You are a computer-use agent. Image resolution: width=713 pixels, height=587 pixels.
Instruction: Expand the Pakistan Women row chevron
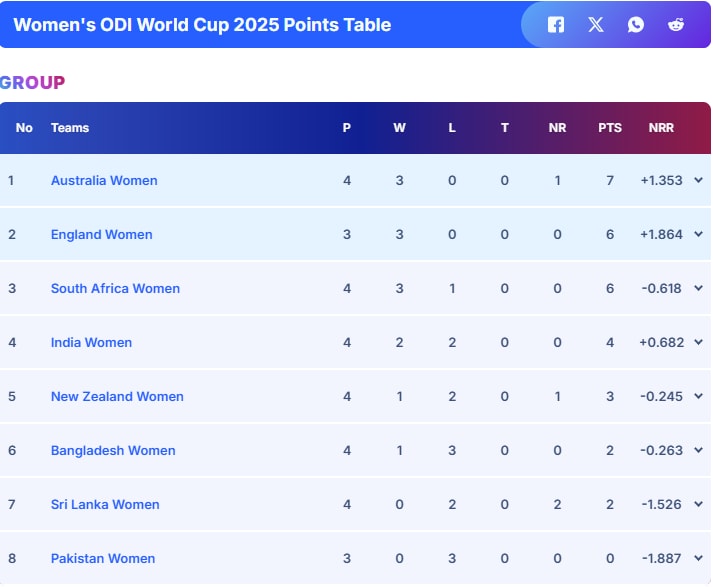[x=698, y=558]
